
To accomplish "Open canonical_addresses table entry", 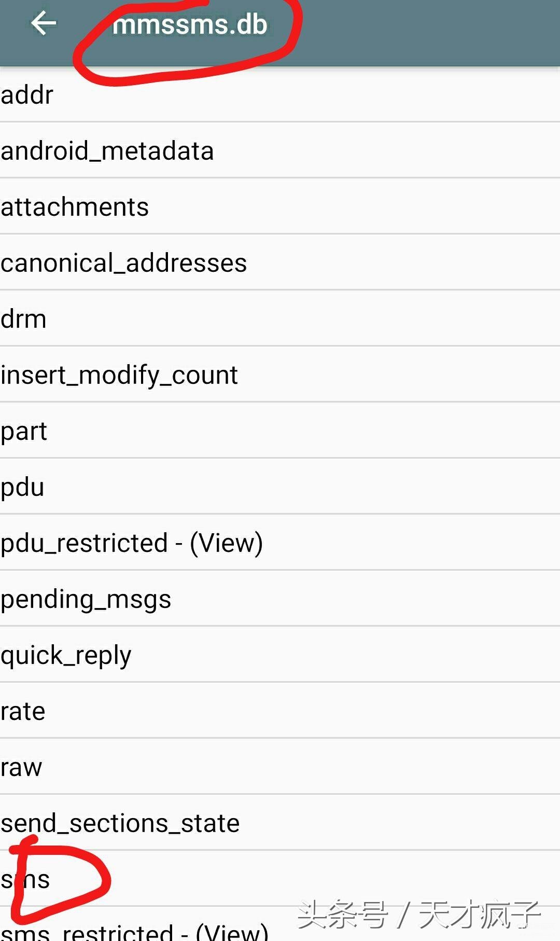I will pos(280,262).
